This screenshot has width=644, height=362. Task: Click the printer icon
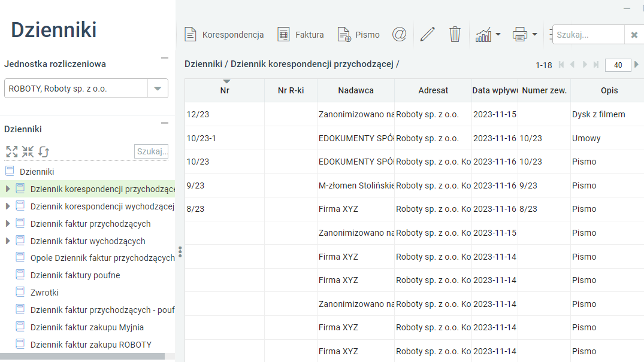tap(520, 35)
